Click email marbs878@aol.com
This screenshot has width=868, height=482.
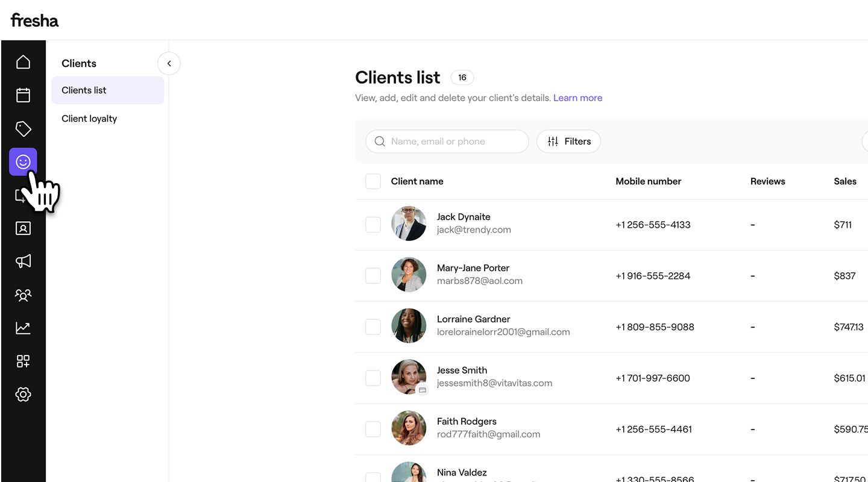tap(480, 281)
